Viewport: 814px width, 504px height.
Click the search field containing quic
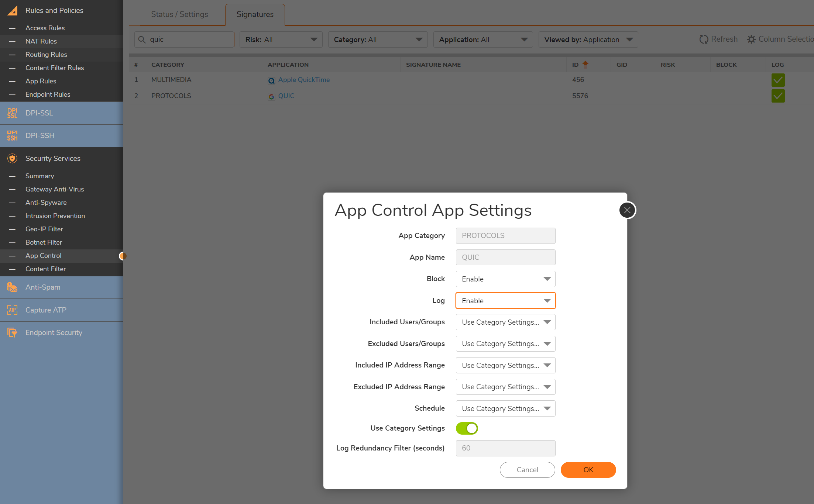(188, 39)
